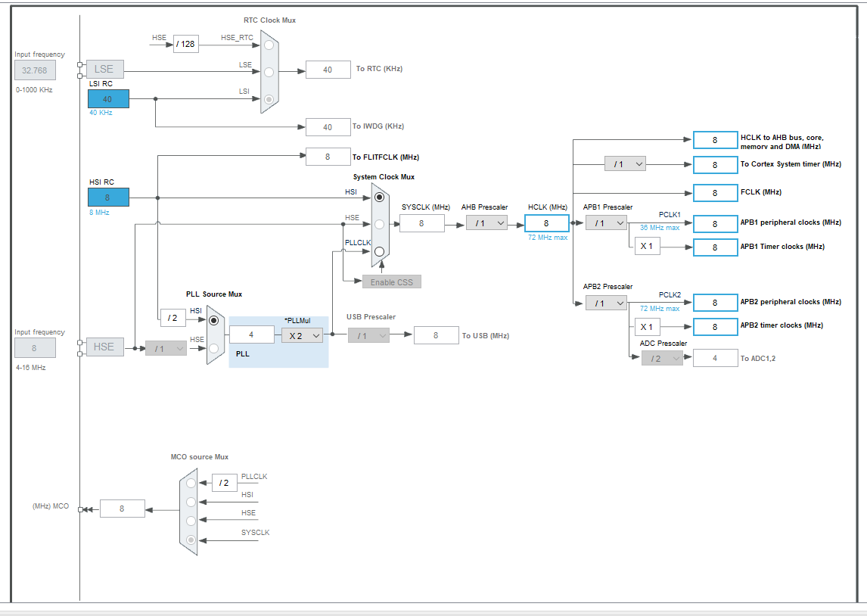The image size is (867, 616).
Task: Click the HCLK frequency value box
Action: [x=546, y=222]
